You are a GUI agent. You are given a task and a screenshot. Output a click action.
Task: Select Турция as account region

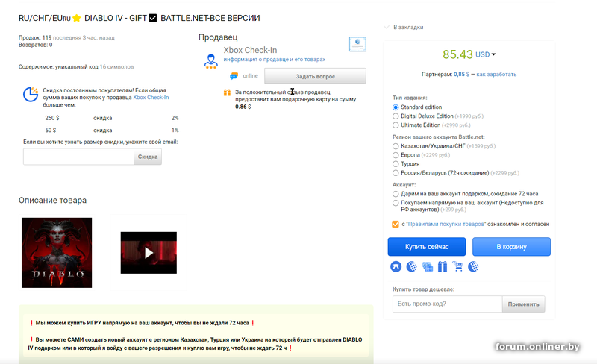click(x=396, y=164)
